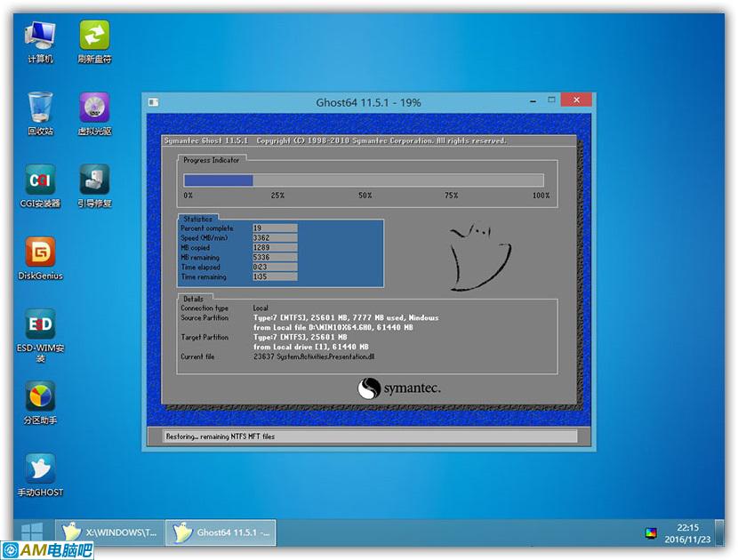Open the 计算机 desktop icon
Viewport: 738px width, 560px height.
pyautogui.click(x=40, y=42)
